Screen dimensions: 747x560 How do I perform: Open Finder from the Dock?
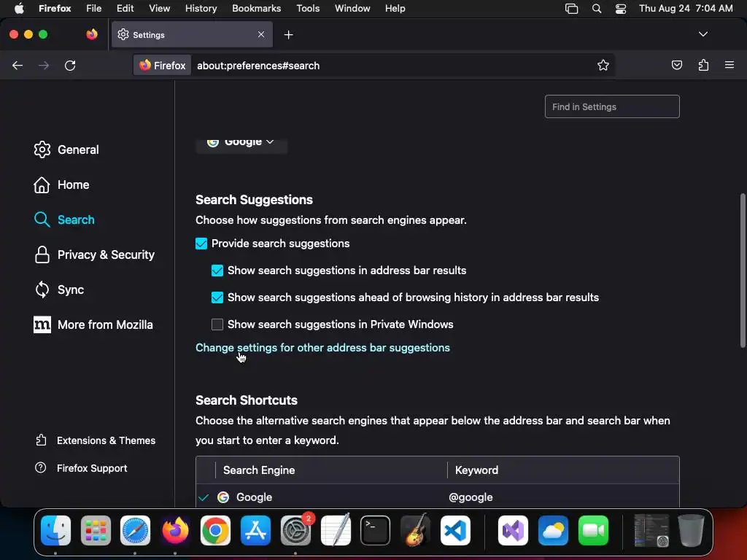[x=55, y=531]
